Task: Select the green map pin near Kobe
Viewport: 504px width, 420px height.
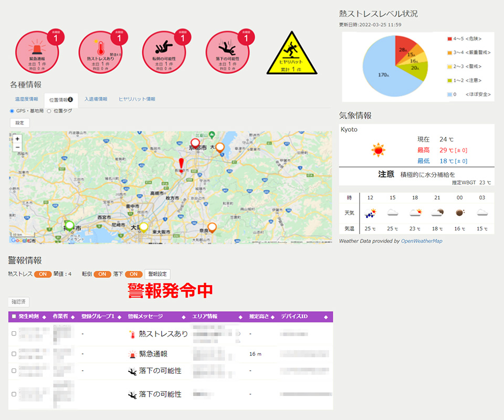Action: pos(69,225)
